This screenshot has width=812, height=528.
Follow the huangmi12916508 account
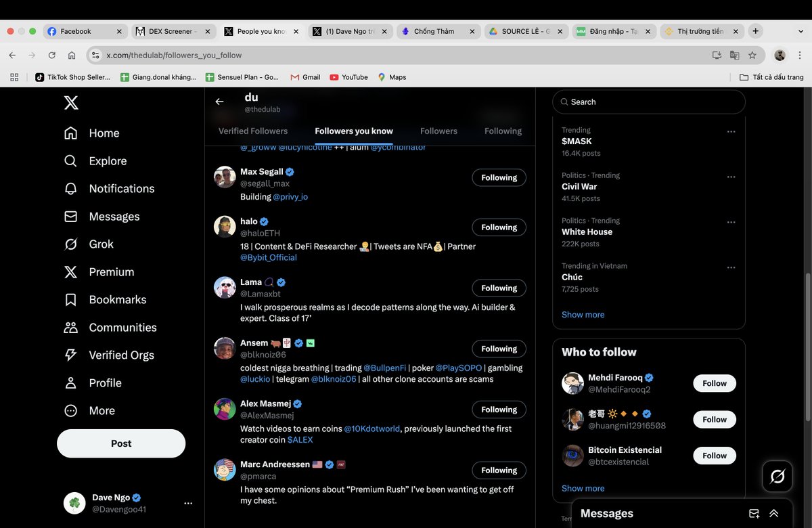(x=715, y=420)
